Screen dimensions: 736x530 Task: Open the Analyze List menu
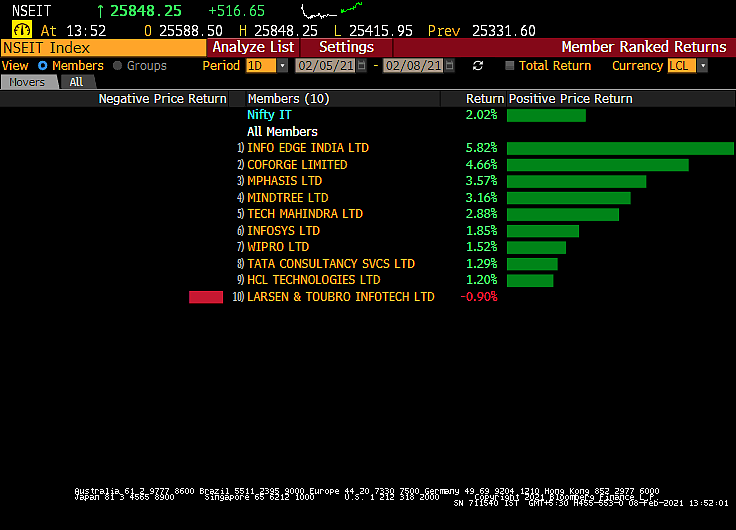253,47
